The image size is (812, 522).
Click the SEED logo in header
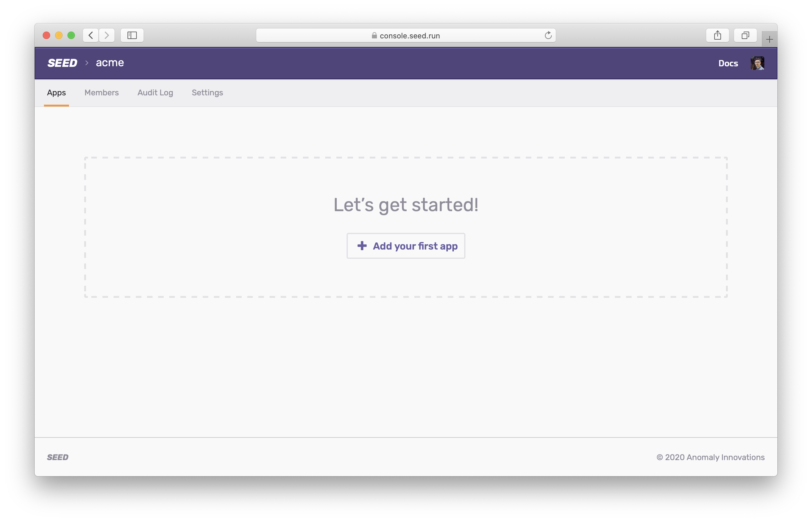[62, 63]
